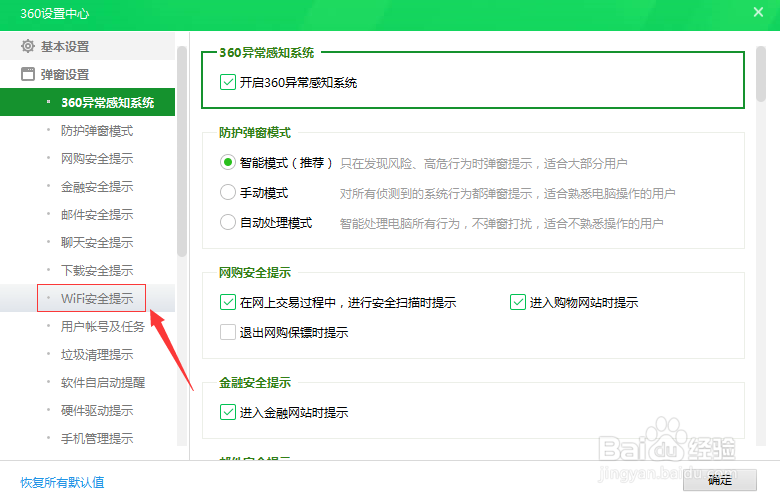Toggle 在网上交易过程中，进行安全扫描时提示 checkbox

[228, 302]
